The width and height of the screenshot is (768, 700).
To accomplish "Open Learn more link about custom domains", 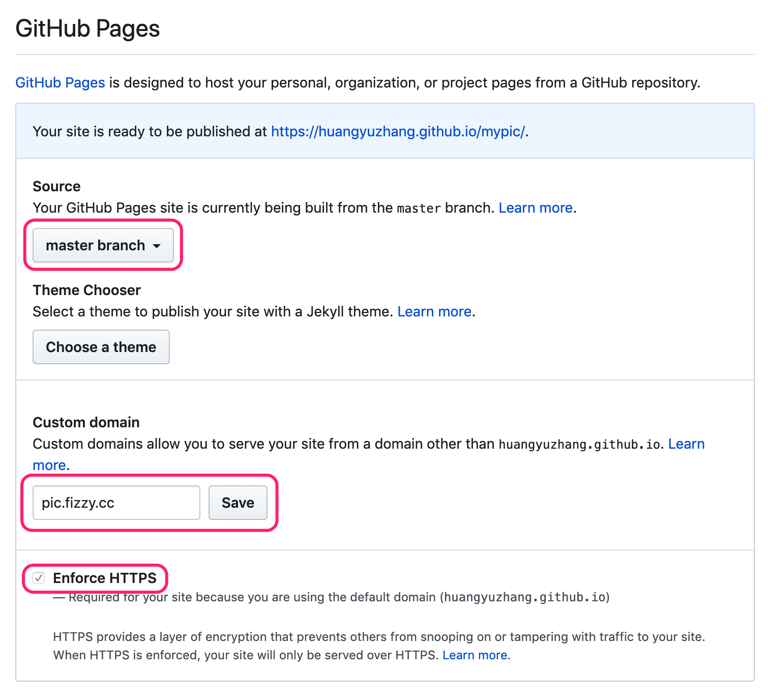I will coord(686,444).
